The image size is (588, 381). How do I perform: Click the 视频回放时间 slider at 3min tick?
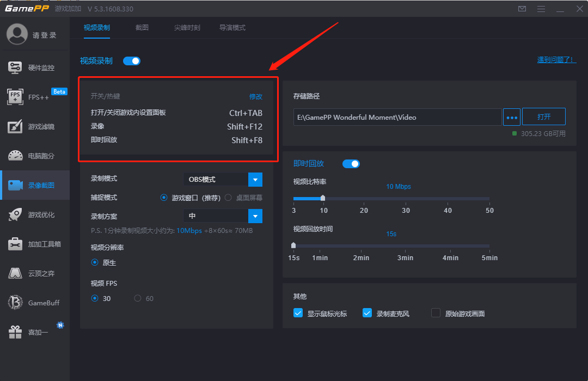tap(406, 246)
